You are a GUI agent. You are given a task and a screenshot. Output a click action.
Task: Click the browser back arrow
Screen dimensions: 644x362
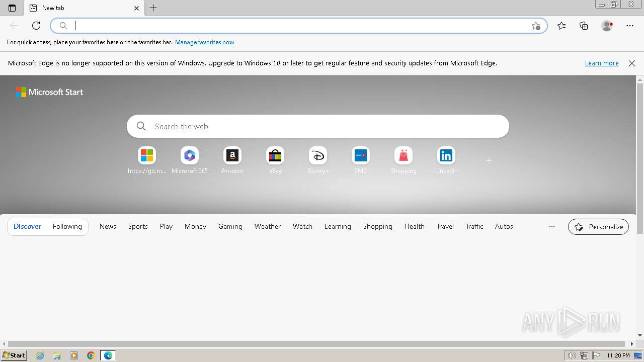14,26
